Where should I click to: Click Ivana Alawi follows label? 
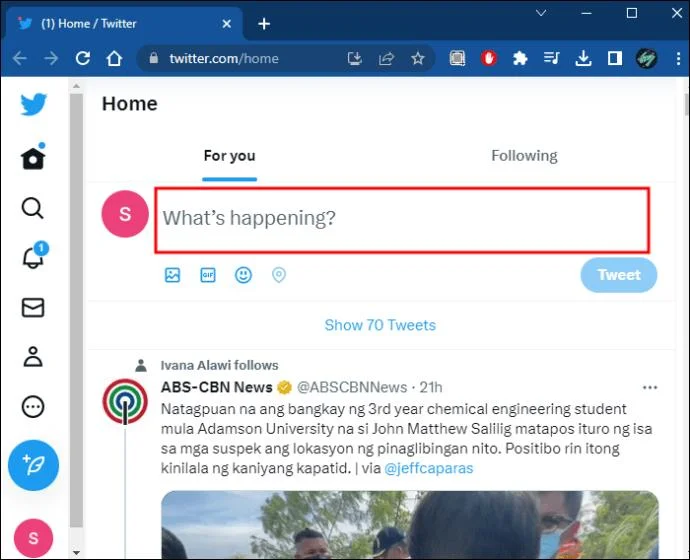click(219, 365)
